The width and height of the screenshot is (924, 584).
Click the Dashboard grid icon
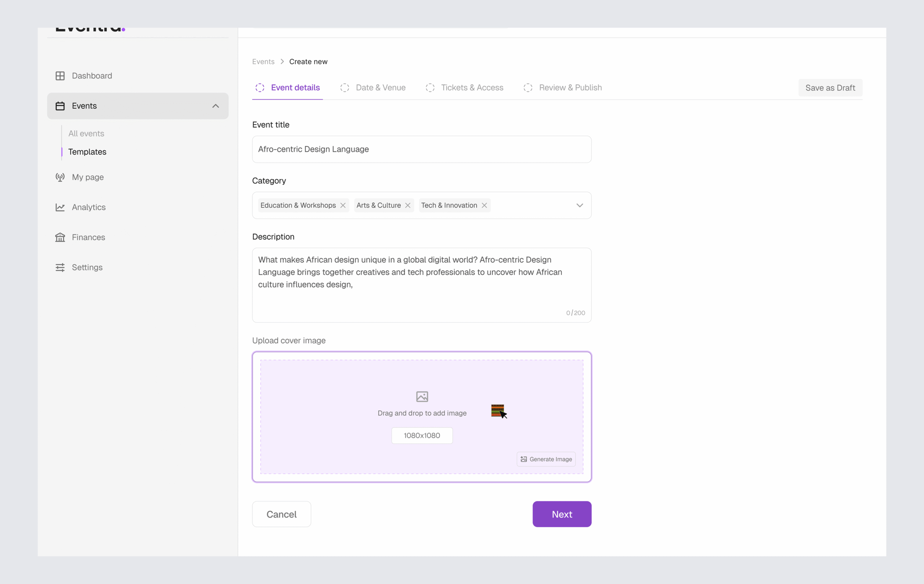(x=60, y=75)
